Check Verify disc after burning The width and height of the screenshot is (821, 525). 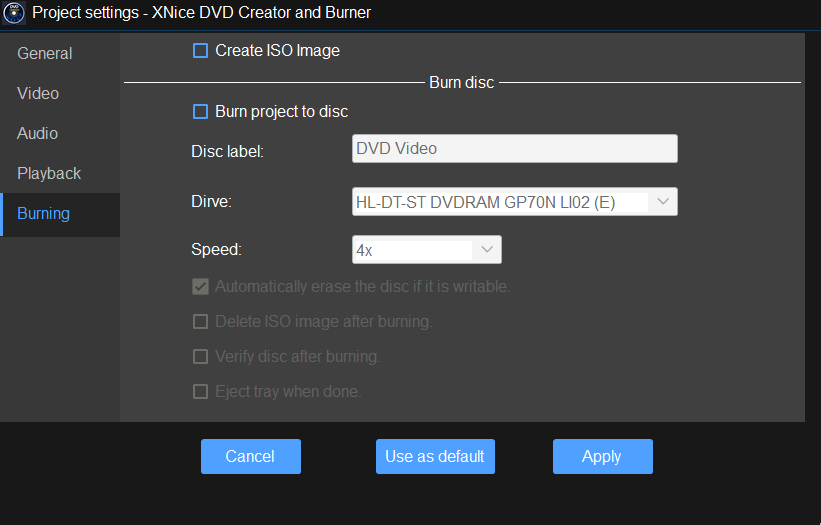pos(200,357)
